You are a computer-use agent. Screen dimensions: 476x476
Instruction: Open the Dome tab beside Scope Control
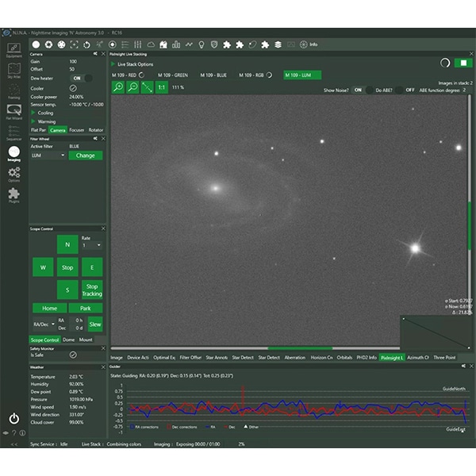pyautogui.click(x=68, y=340)
